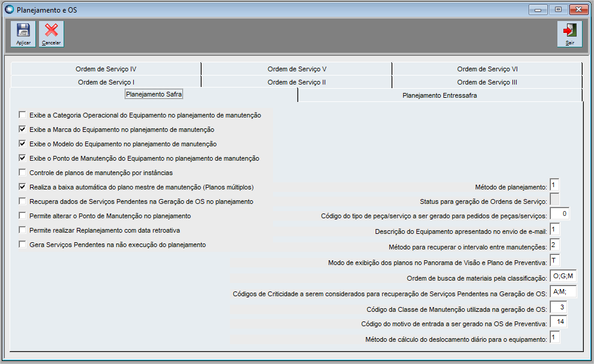Open the Ordem de Serviço I tab

coord(106,82)
